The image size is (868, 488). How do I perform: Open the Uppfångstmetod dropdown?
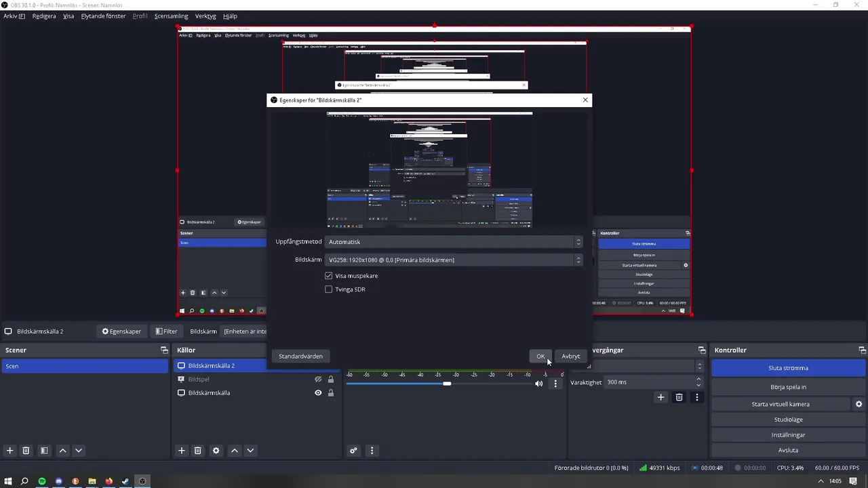(454, 242)
